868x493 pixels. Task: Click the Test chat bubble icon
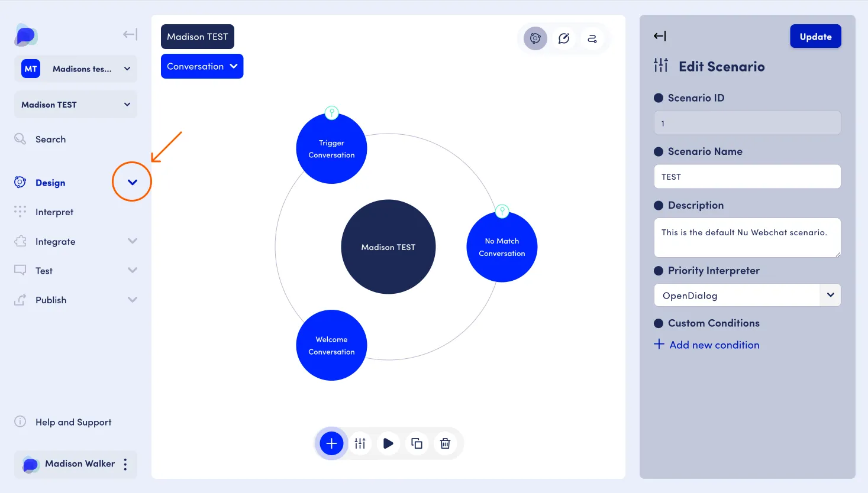click(20, 270)
